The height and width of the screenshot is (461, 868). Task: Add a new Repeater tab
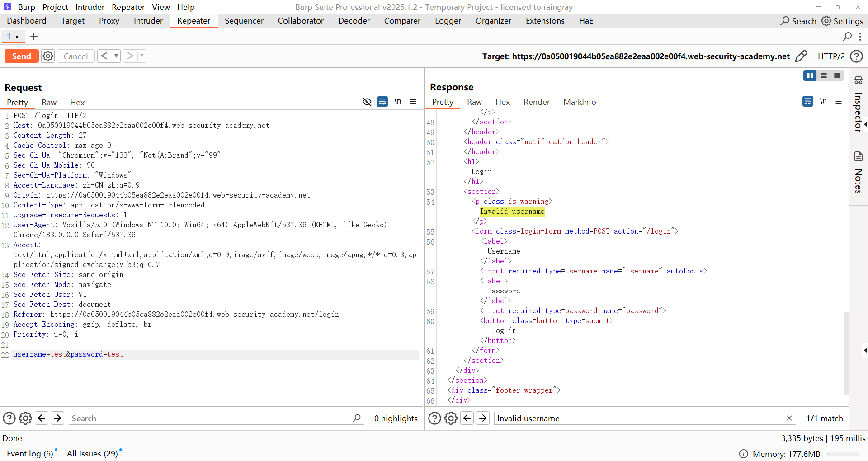[x=34, y=37]
